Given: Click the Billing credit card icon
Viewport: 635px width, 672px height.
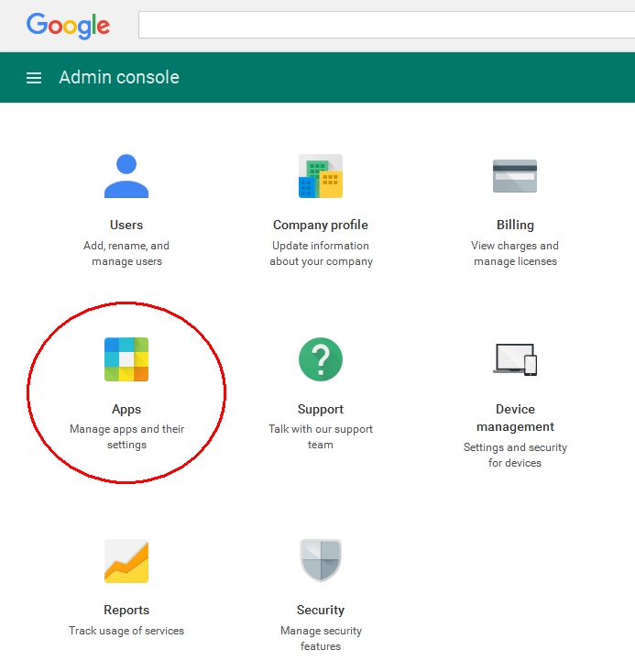Looking at the screenshot, I should coord(515,176).
